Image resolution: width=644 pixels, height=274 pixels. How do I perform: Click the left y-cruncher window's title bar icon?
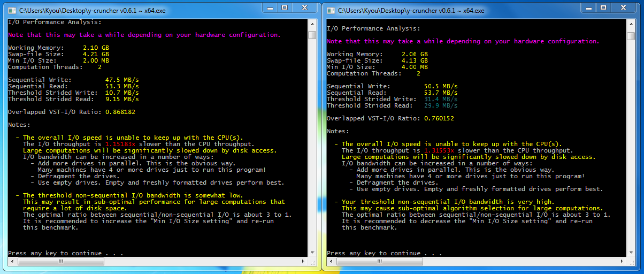pyautogui.click(x=11, y=10)
